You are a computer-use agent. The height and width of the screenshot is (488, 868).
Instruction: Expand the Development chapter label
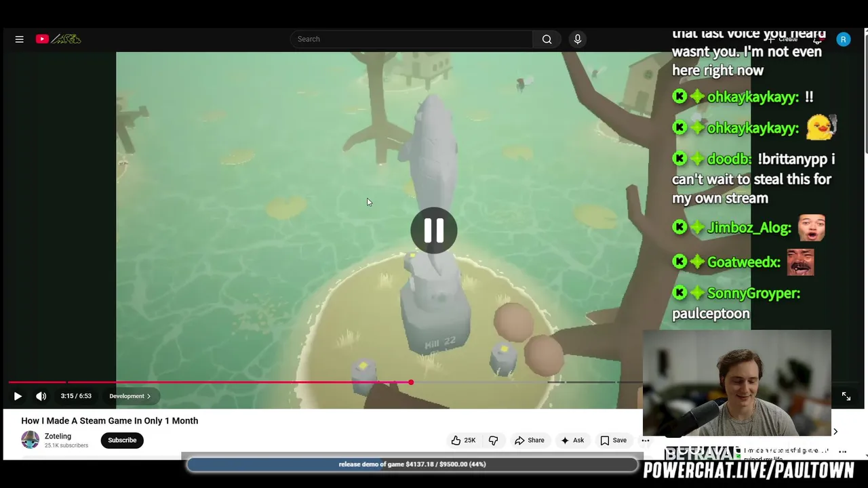click(130, 396)
